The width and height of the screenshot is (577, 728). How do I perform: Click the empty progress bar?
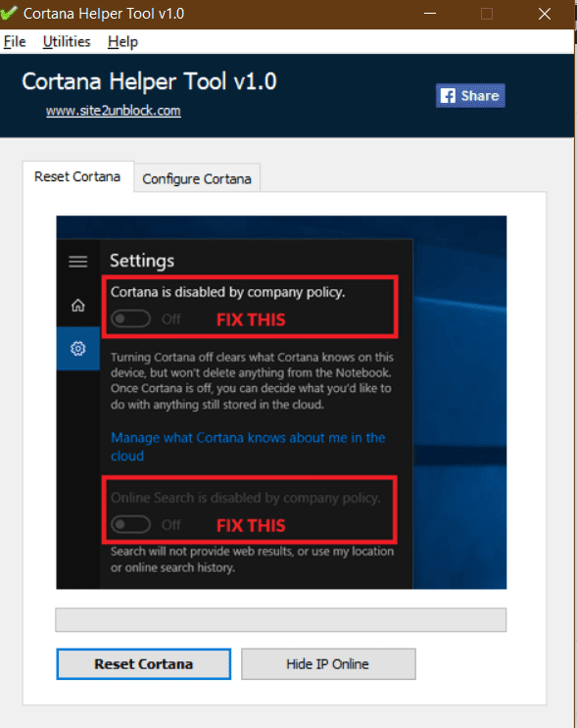281,620
